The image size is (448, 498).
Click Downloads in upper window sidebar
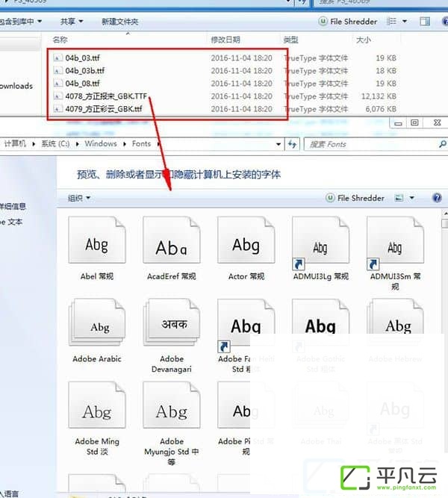coord(16,86)
